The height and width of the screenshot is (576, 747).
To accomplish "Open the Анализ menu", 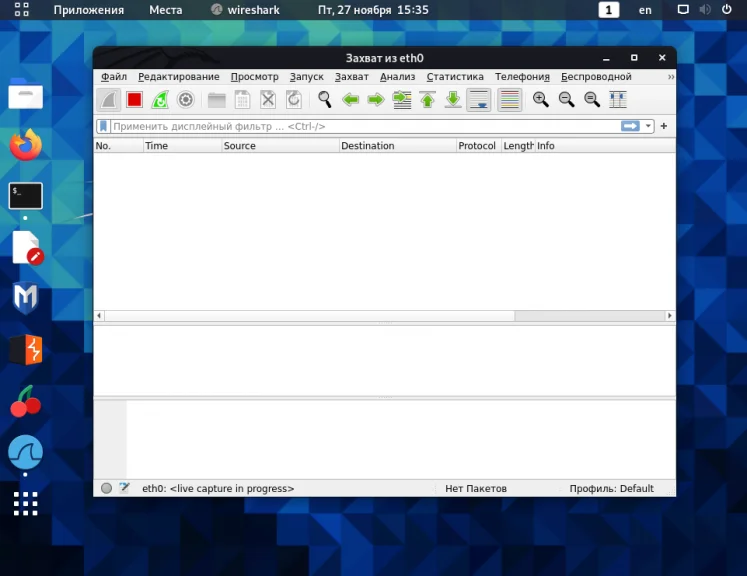I will tap(397, 77).
